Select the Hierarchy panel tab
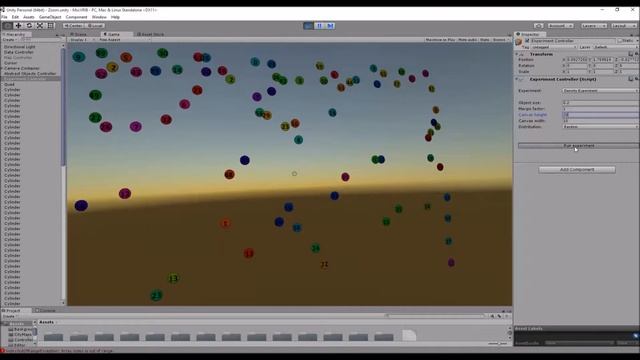Screen dimensions: 640x360 coord(16,34)
